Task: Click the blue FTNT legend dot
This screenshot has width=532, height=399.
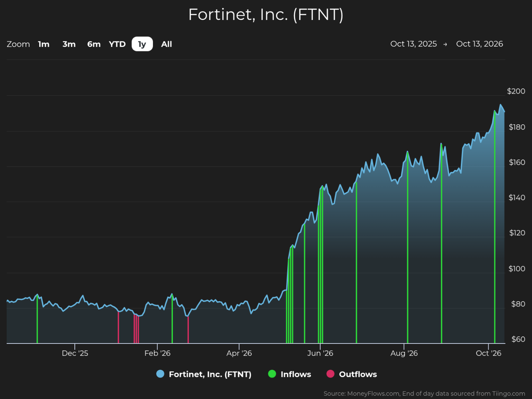Action: [160, 374]
